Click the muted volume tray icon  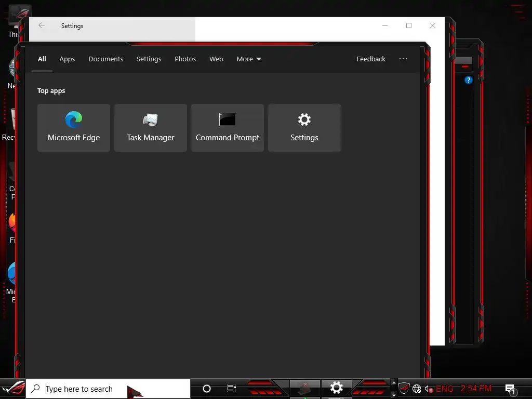click(x=429, y=389)
